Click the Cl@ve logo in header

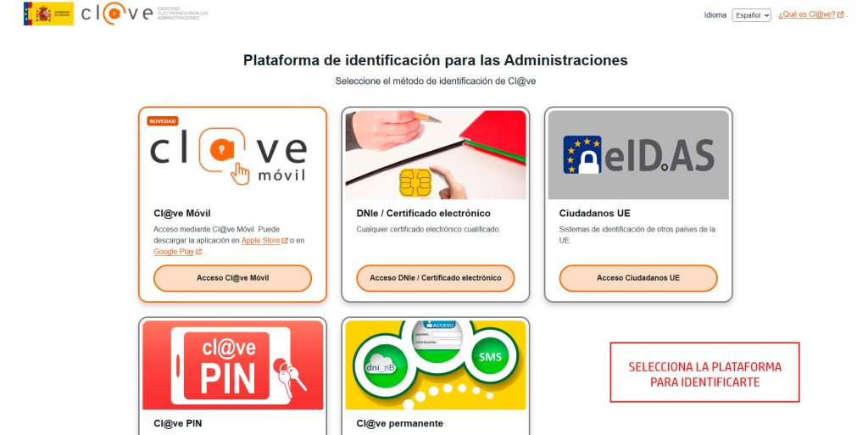pos(117,14)
